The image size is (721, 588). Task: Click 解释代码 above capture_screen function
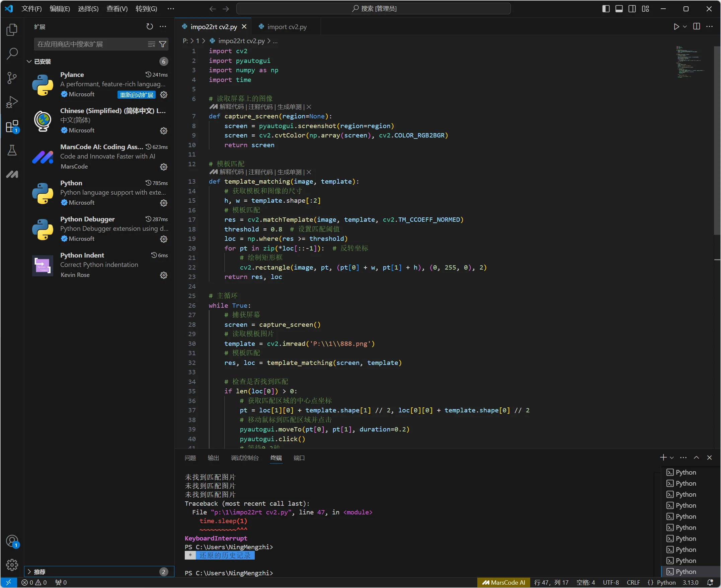232,107
